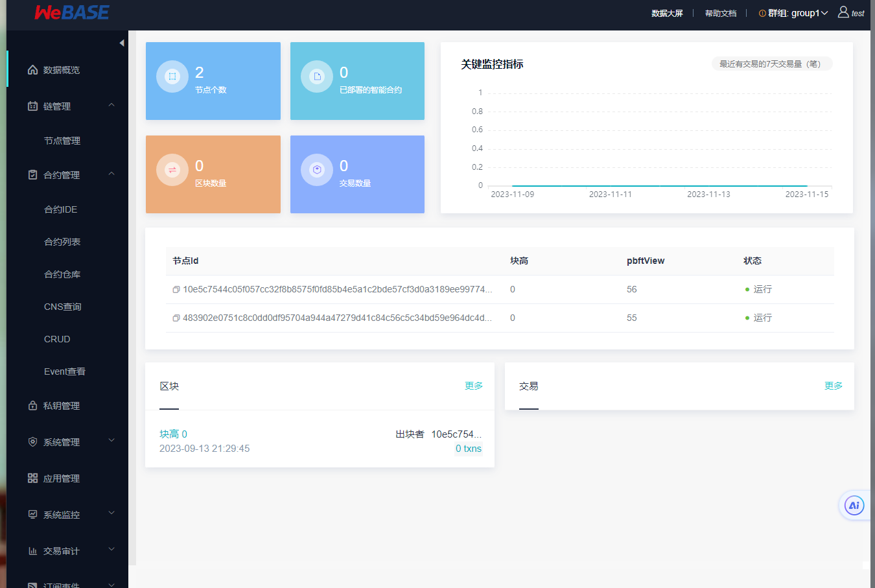
Task: Select the 系统监控 monitor icon
Action: pyautogui.click(x=32, y=514)
